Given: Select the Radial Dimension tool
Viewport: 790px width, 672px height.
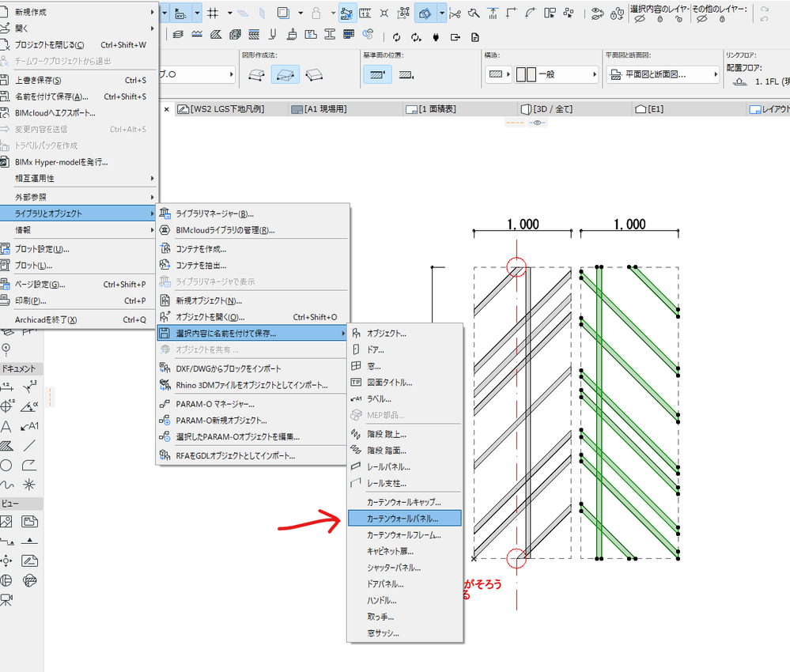Looking at the screenshot, I should (29, 387).
